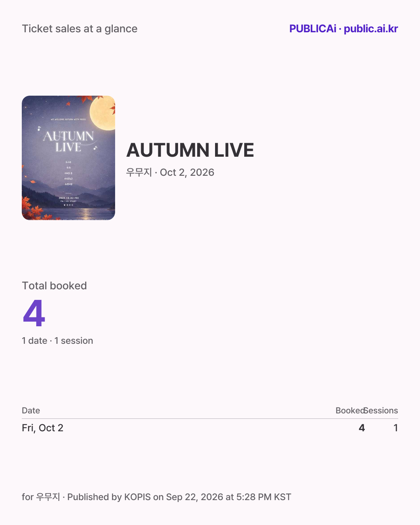Click the large purple total number 4
The image size is (420, 525).
coord(34,313)
